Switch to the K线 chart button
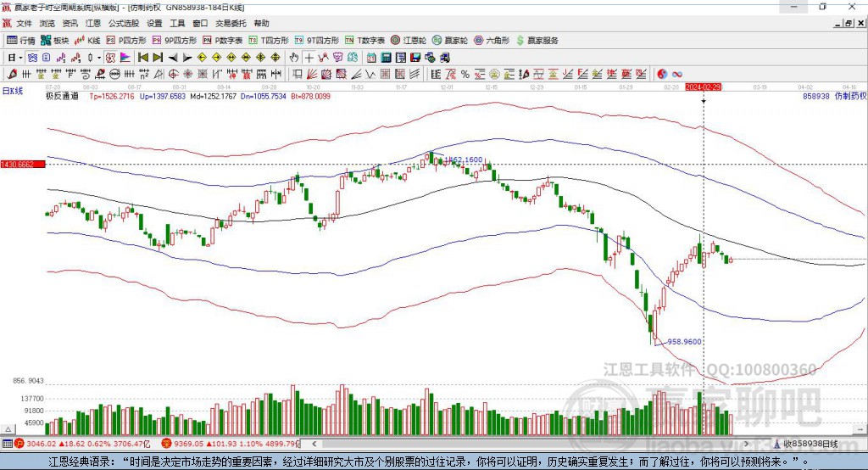This screenshot has width=868, height=470. [87, 40]
